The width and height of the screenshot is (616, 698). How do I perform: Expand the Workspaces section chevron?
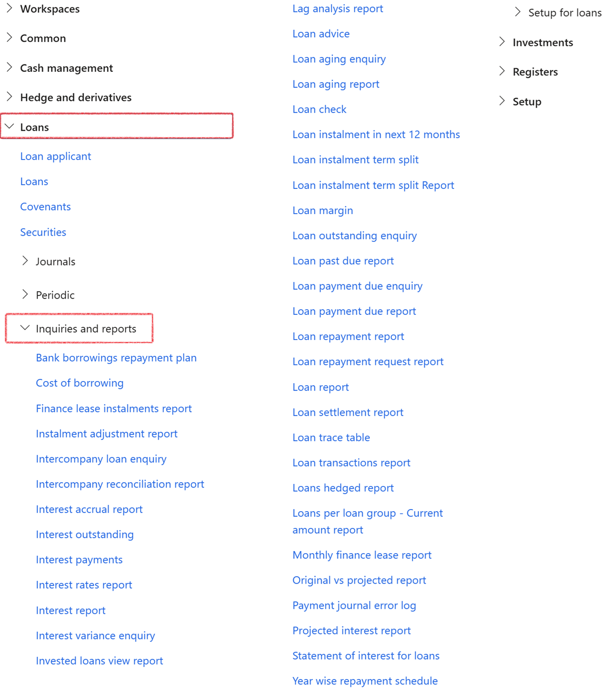9,8
